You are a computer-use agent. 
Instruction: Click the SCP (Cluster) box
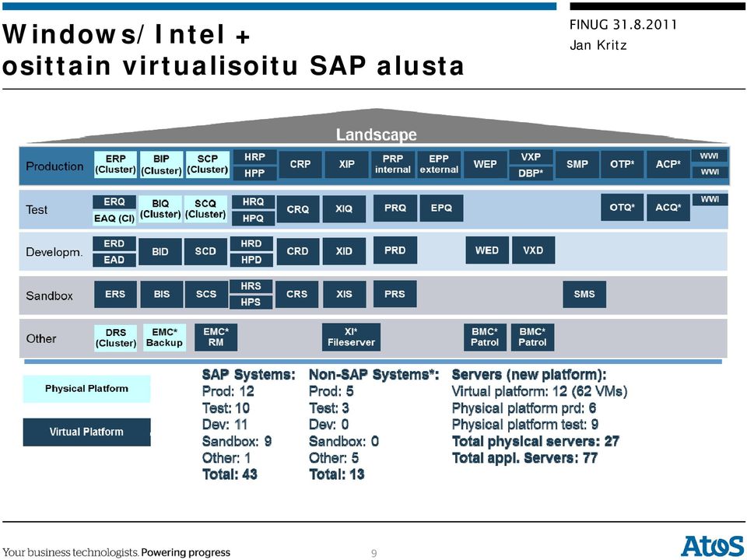[207, 164]
